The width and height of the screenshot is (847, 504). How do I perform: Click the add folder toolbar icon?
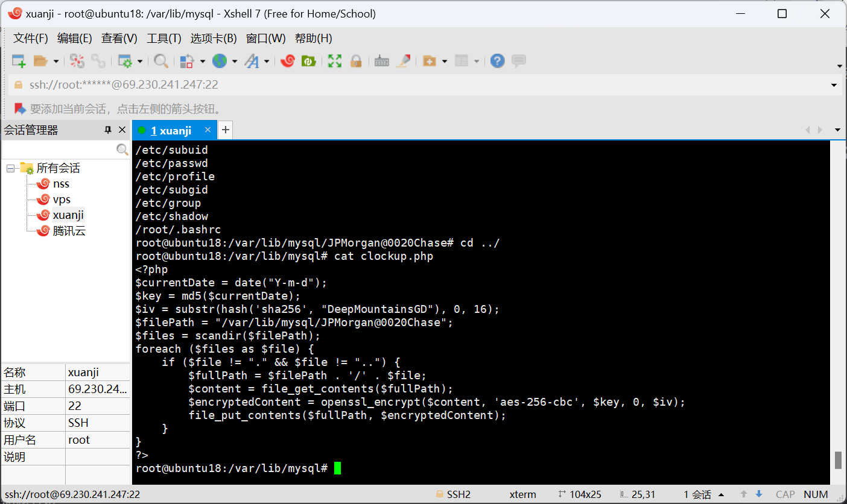(x=430, y=61)
